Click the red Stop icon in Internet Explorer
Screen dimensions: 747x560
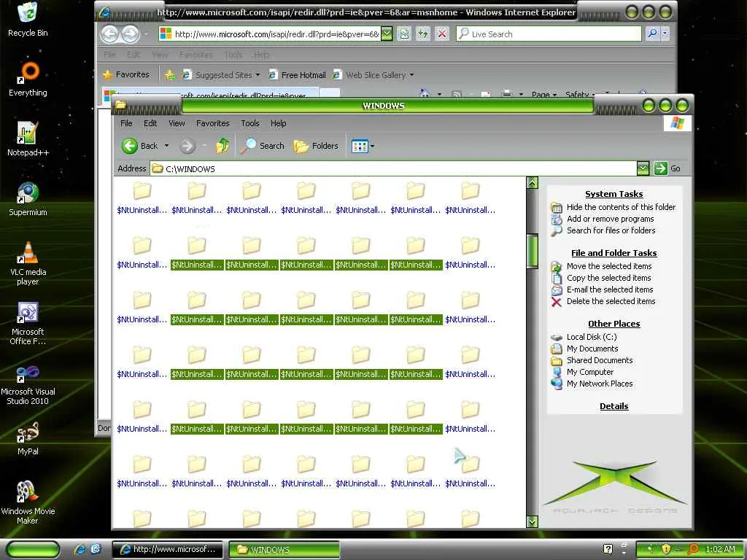(x=442, y=34)
